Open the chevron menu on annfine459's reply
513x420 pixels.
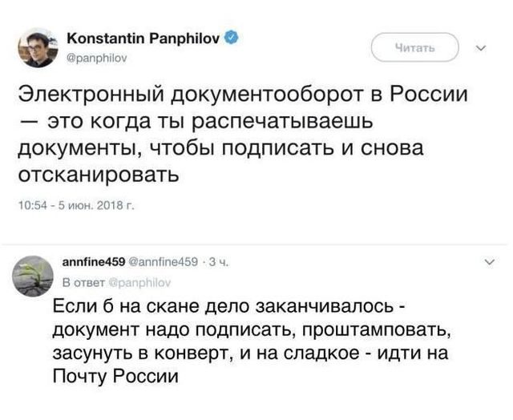pyautogui.click(x=490, y=261)
